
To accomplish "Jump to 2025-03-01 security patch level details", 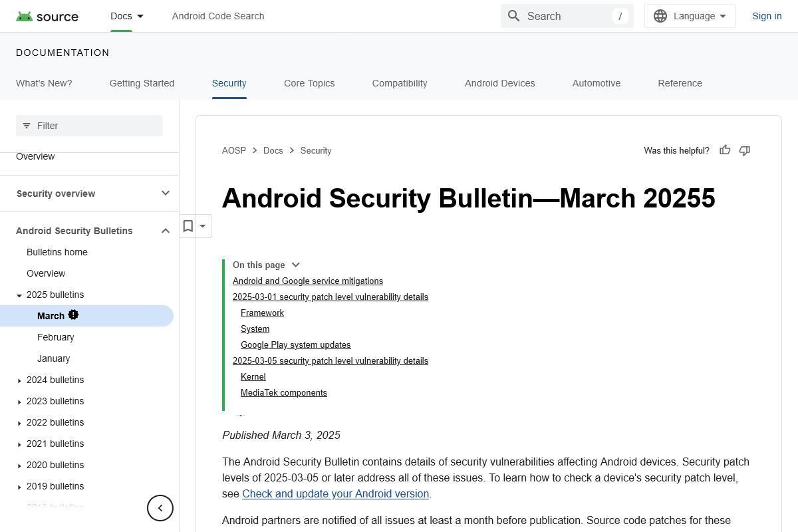I will click(x=331, y=297).
